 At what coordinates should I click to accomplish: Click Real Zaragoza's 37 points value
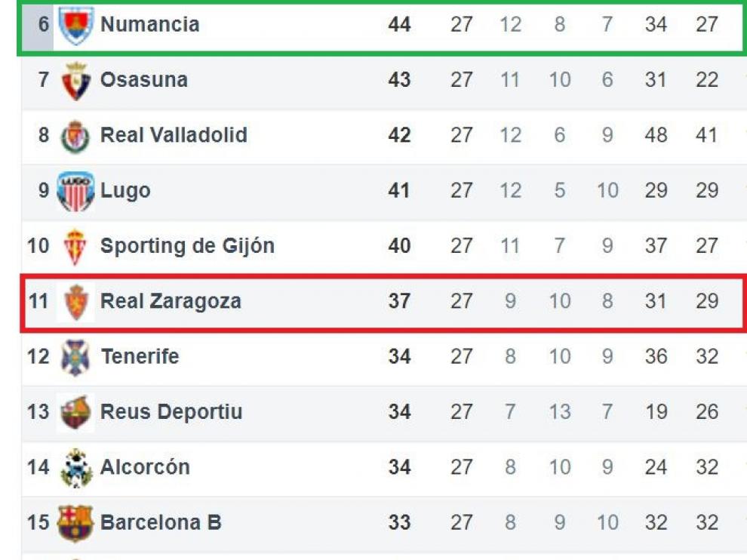399,301
